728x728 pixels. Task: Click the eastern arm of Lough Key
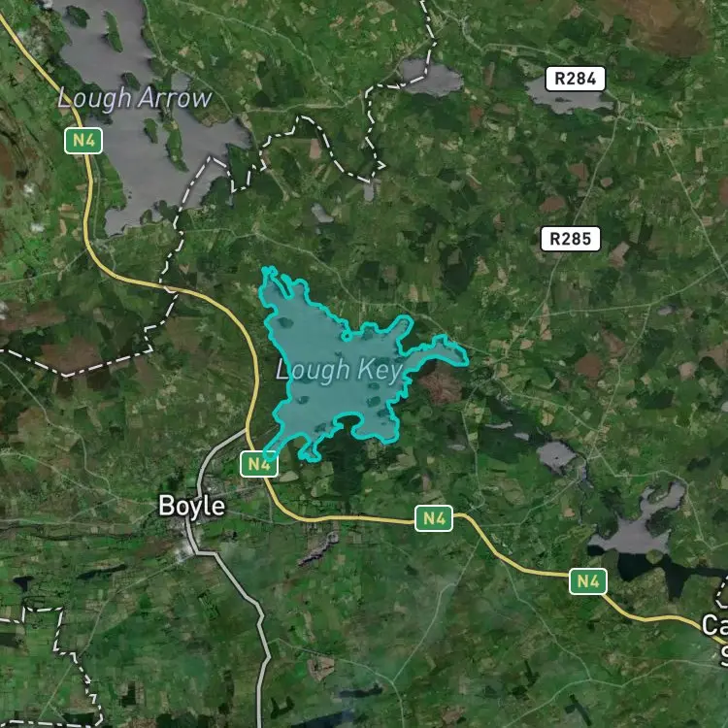[437, 353]
